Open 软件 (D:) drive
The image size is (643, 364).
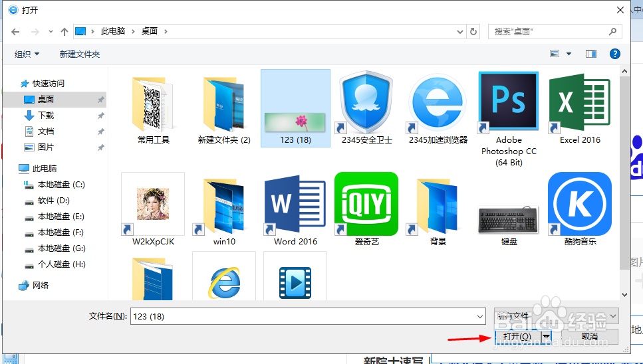[x=53, y=201]
